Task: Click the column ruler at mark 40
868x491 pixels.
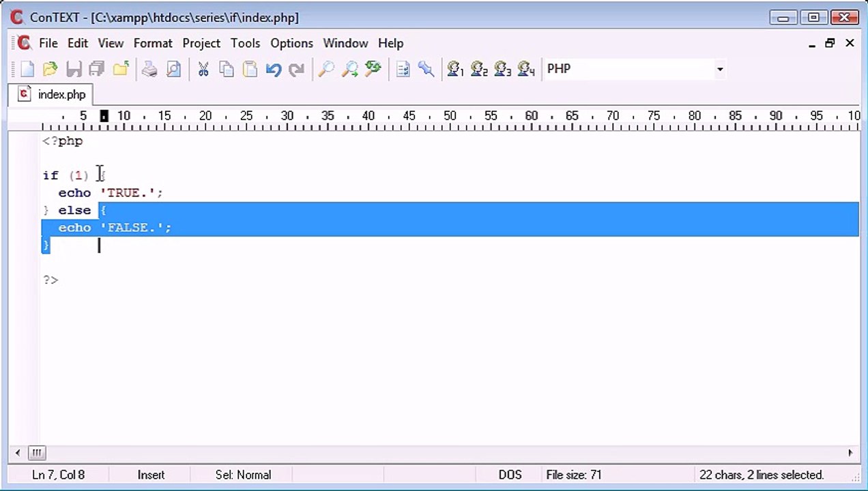Action: (x=368, y=116)
